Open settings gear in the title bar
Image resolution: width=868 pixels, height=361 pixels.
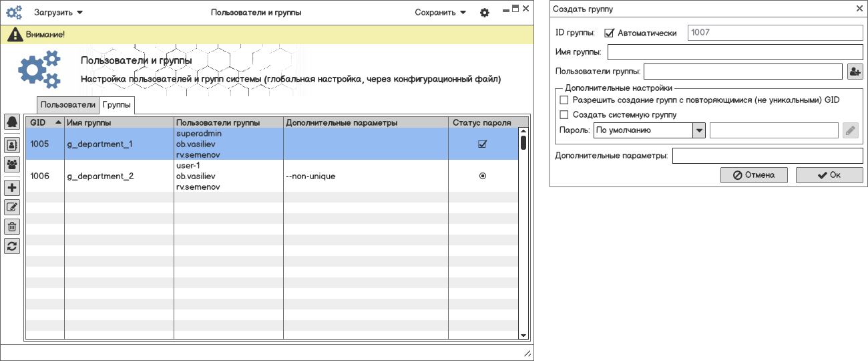(x=485, y=13)
